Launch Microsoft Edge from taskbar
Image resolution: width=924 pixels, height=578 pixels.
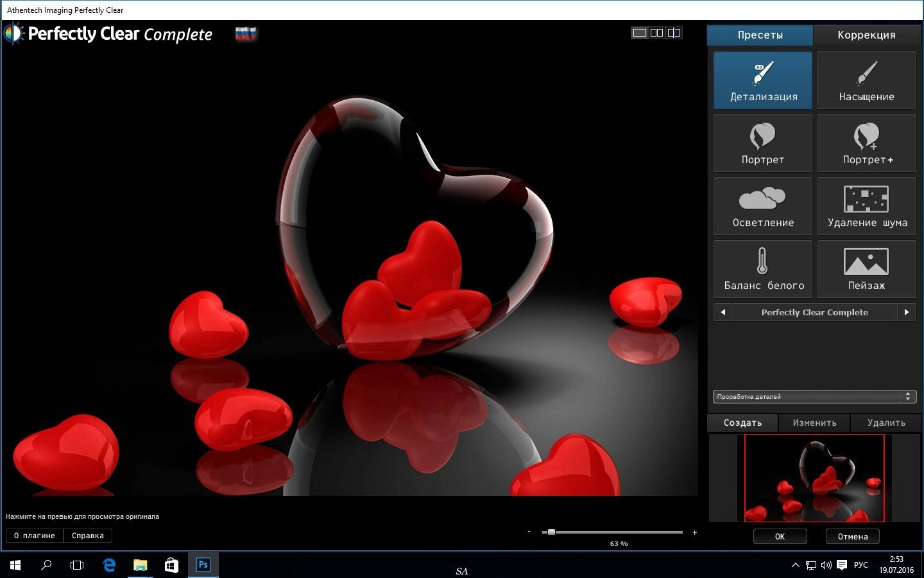[x=109, y=565]
